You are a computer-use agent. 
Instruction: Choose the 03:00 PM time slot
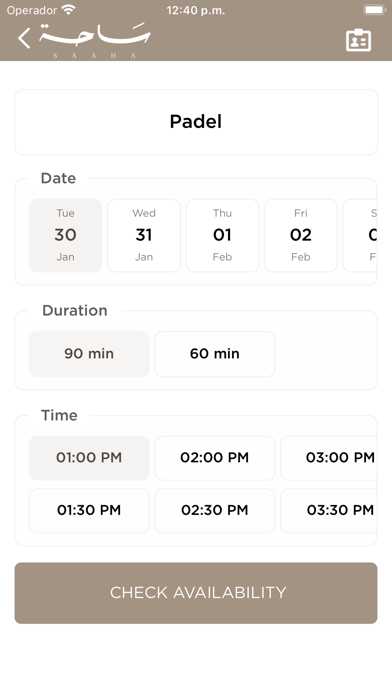(x=329, y=458)
